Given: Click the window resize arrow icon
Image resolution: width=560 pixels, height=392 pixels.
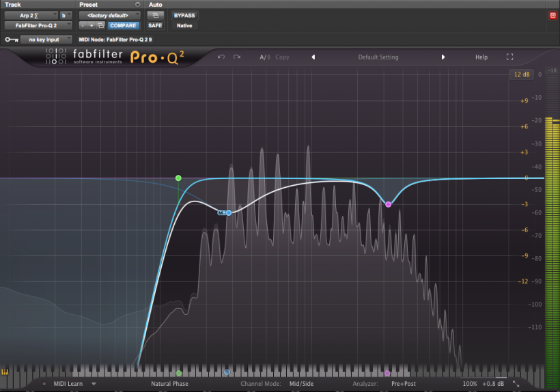Looking at the screenshot, I should 516,384.
